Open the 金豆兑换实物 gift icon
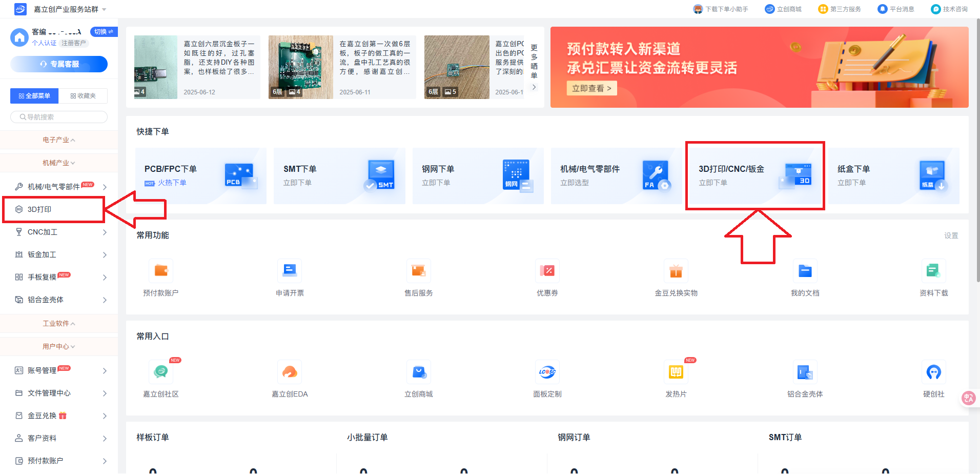The height and width of the screenshot is (474, 980). point(676,271)
